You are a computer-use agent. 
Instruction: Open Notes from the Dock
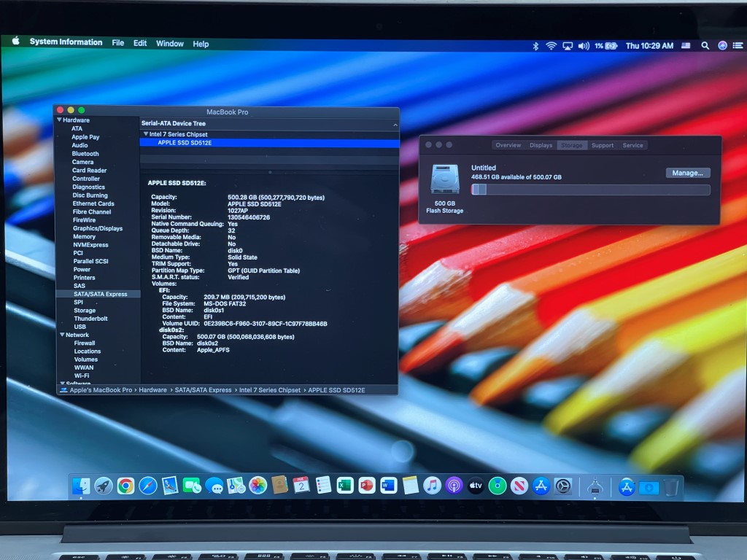410,486
